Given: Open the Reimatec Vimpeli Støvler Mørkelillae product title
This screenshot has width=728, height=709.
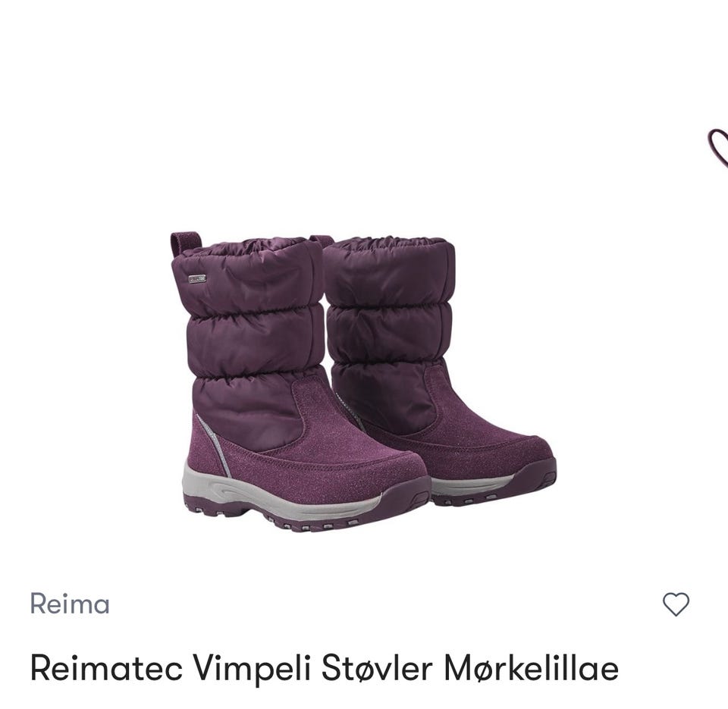Looking at the screenshot, I should pos(325,668).
